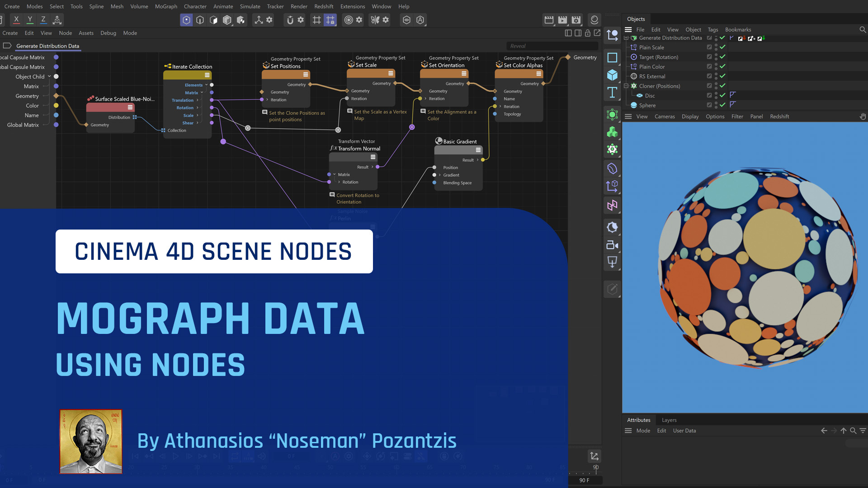
Task: Open viewport Cameras menu
Action: point(665,117)
